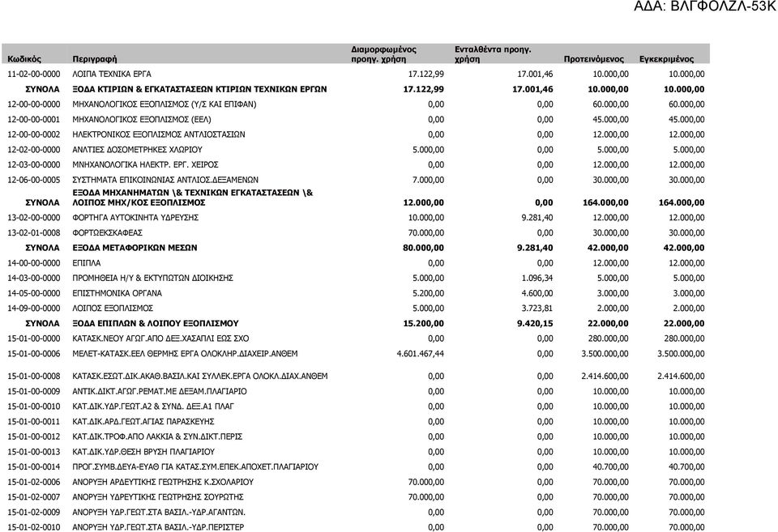Image resolution: width=778 pixels, height=532 pixels.
Task: Click the Διαμορφωμένος προηγ. χρήση header
Action: coord(383,54)
